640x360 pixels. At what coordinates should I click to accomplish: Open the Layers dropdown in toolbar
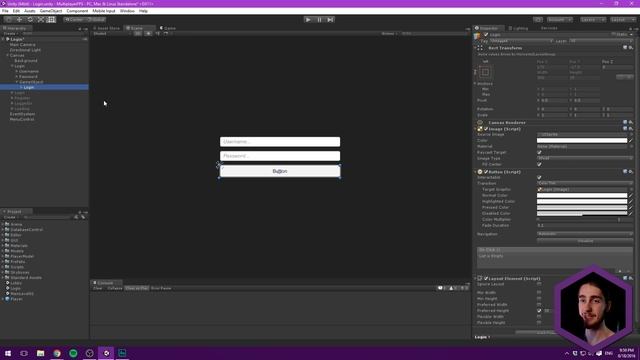[x=593, y=20]
